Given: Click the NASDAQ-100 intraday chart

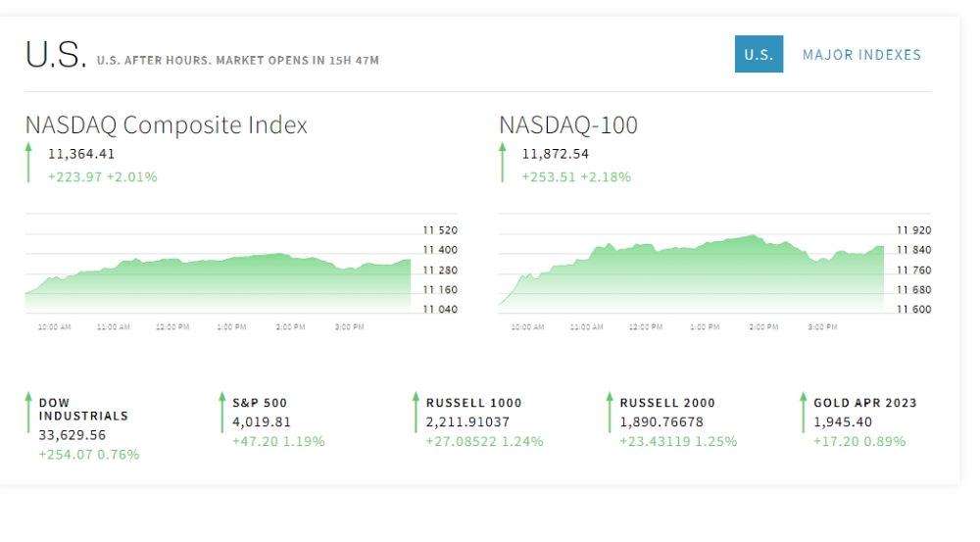Looking at the screenshot, I should click(691, 272).
